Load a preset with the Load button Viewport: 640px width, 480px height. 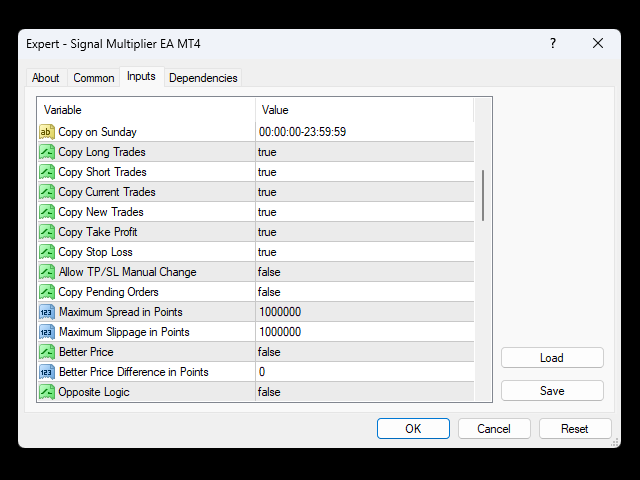[552, 358]
